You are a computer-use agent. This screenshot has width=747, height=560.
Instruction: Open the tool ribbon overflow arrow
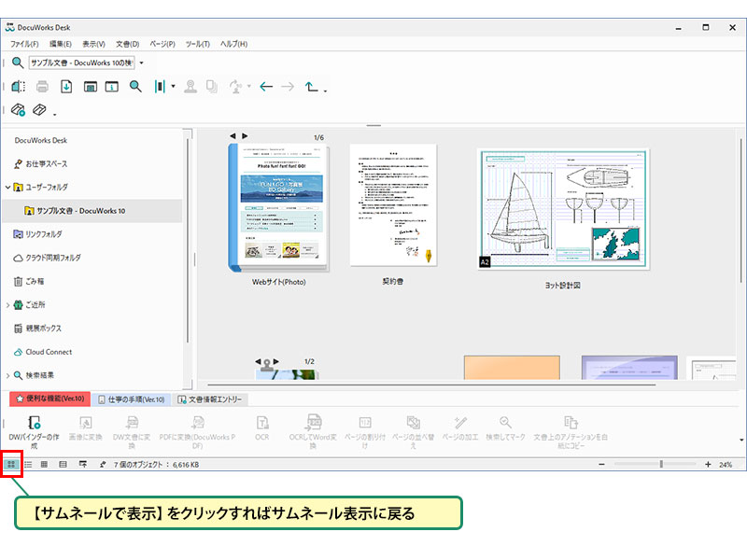click(741, 440)
